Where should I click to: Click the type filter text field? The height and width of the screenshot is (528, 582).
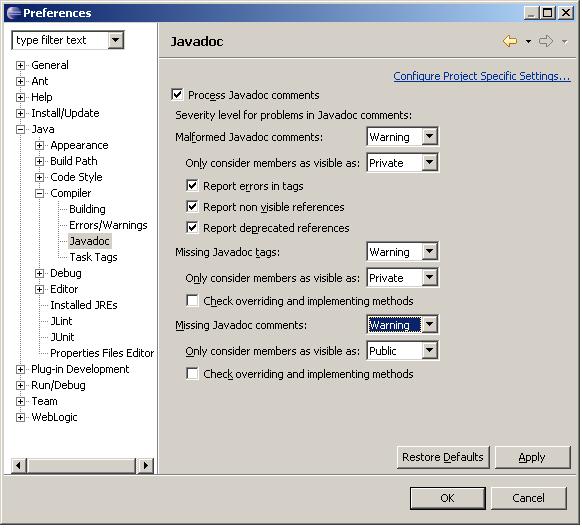click(x=61, y=40)
